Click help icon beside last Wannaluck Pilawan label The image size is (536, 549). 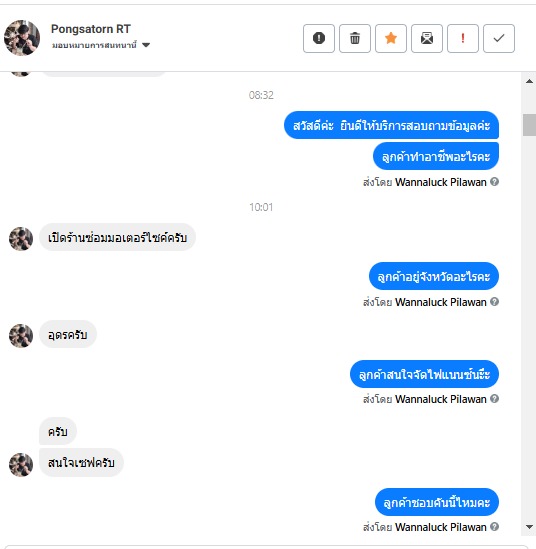click(x=494, y=526)
